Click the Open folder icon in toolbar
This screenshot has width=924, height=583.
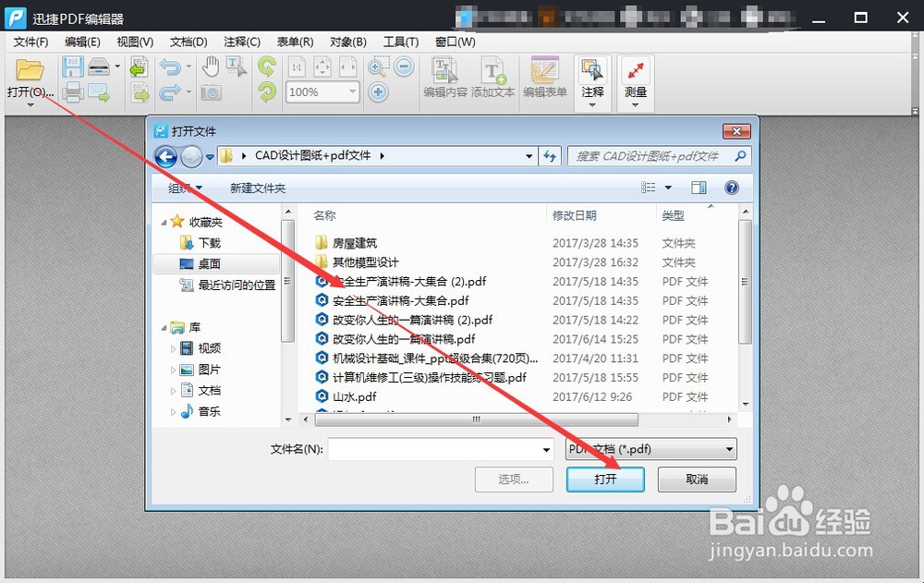[x=30, y=70]
